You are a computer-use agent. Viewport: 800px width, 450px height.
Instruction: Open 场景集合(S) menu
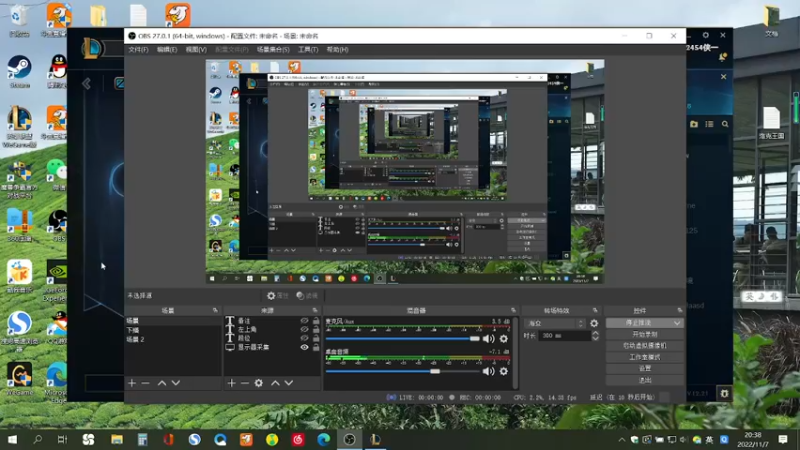[x=273, y=49]
